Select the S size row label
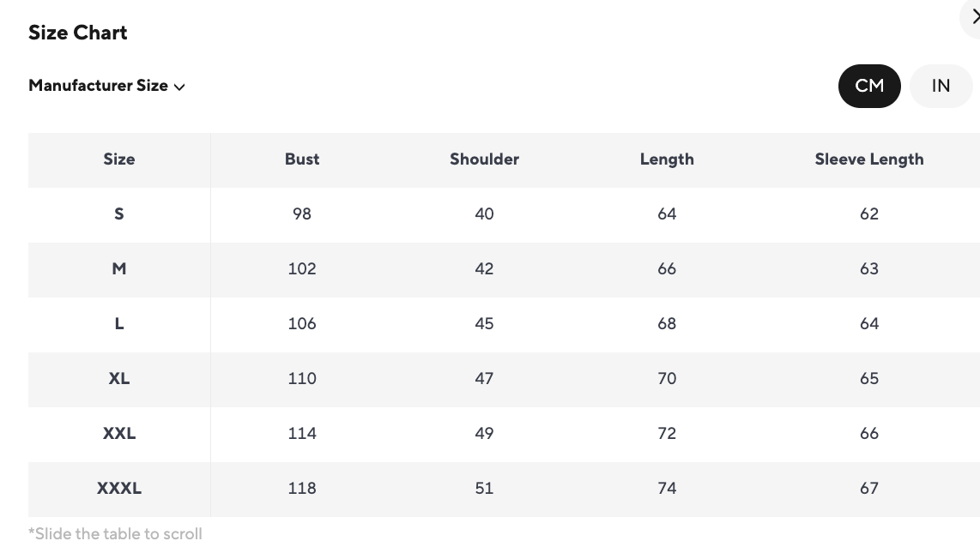Image resolution: width=980 pixels, height=547 pixels. [119, 214]
